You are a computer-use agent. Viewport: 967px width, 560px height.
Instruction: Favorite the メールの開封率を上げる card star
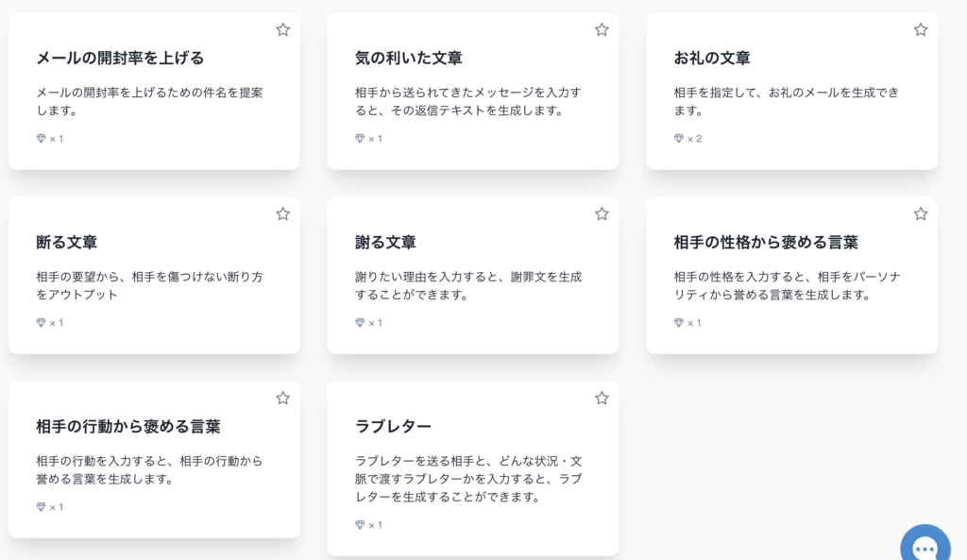tap(282, 29)
